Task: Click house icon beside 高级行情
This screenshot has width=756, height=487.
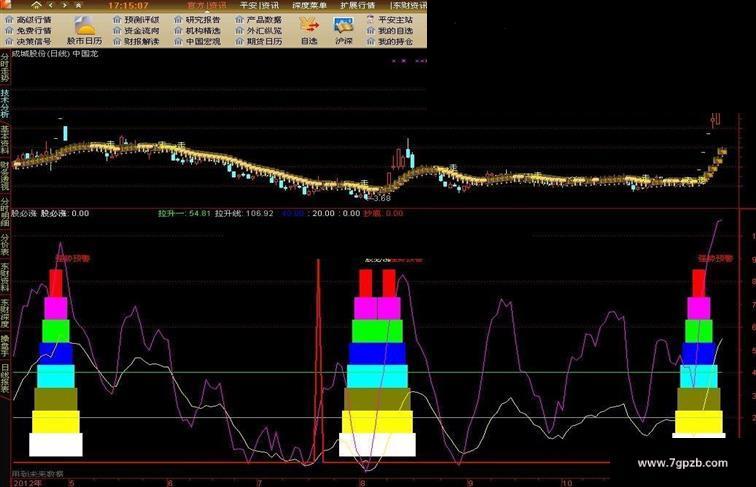Action: [9, 19]
